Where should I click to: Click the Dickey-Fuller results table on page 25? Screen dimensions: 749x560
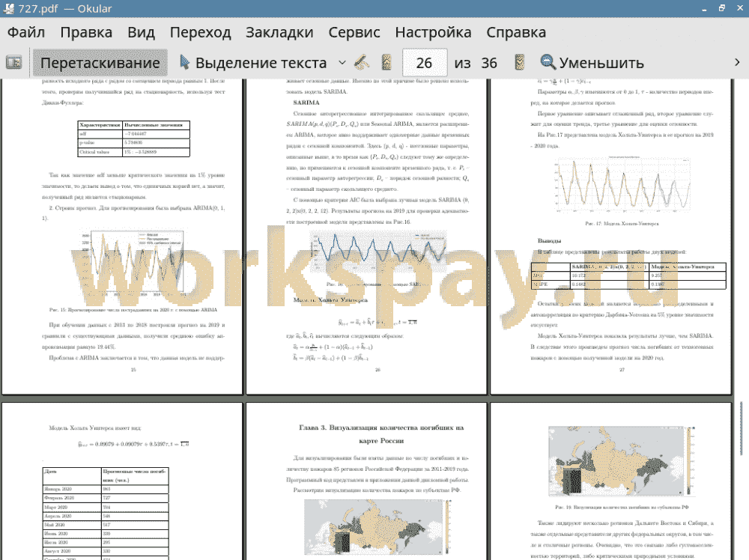point(134,139)
